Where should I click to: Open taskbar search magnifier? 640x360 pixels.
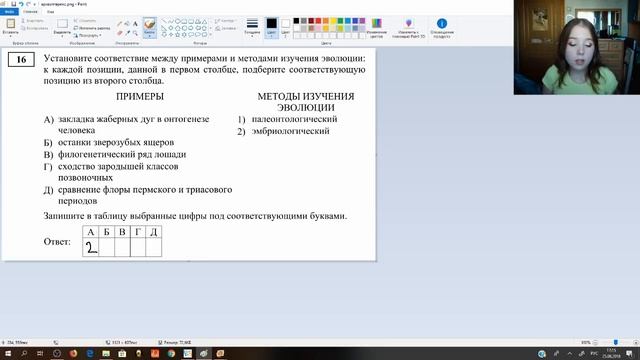pyautogui.click(x=24, y=353)
